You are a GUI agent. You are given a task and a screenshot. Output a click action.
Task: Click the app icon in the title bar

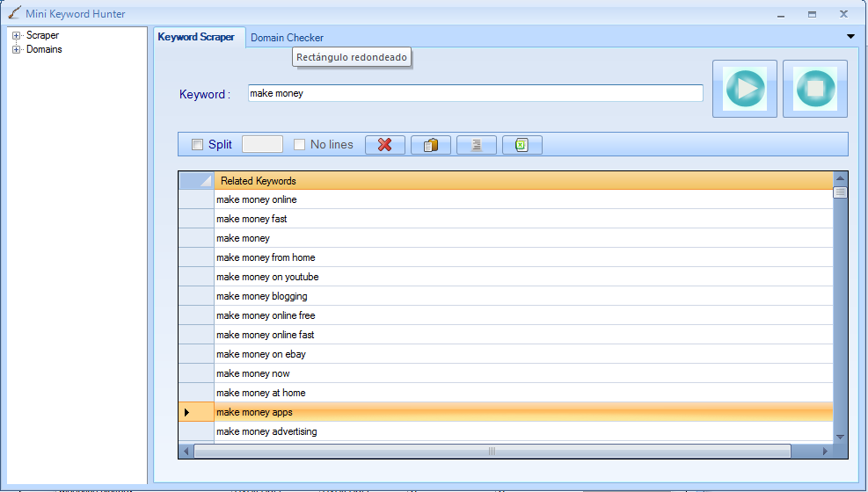14,14
